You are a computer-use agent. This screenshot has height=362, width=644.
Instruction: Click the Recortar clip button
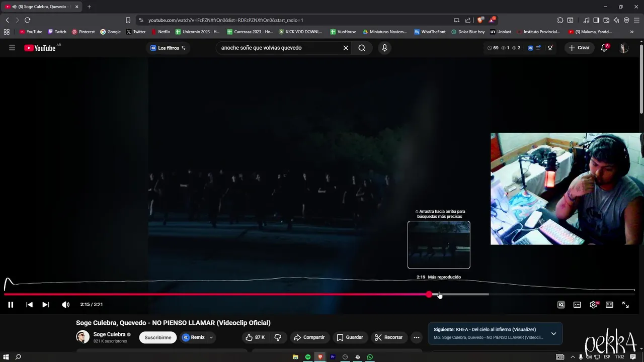click(x=388, y=337)
